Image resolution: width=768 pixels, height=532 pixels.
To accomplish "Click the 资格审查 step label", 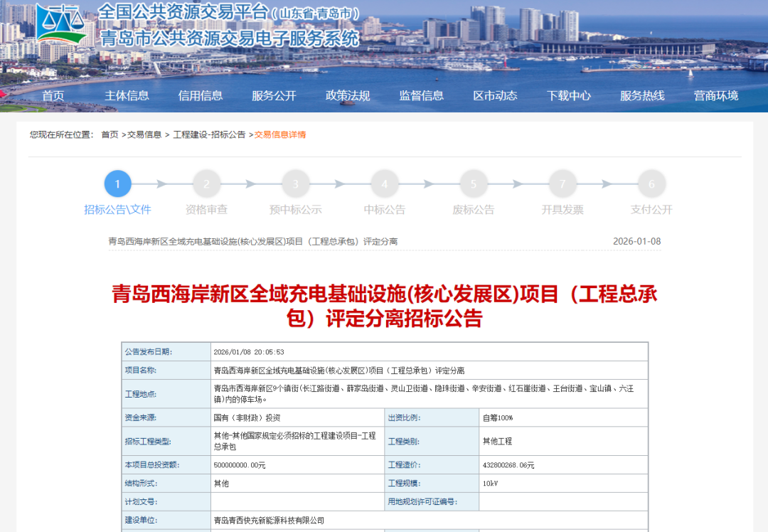I will point(207,210).
